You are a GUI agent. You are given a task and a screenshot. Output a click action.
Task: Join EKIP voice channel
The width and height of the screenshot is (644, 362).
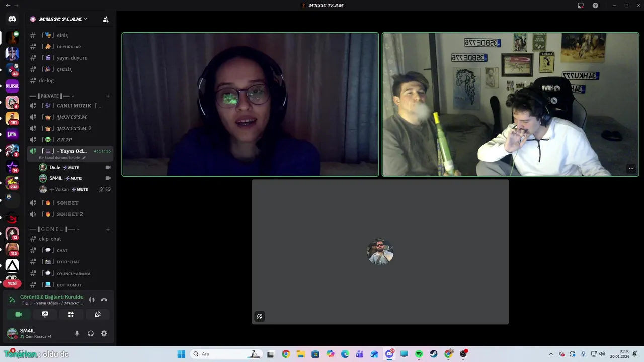coord(70,140)
